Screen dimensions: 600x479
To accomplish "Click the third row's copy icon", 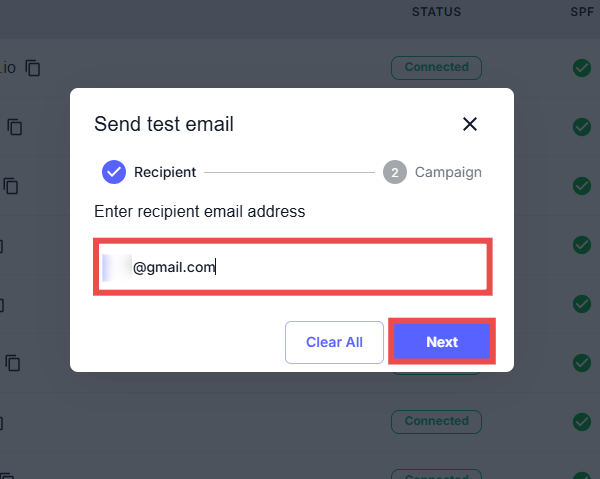I will 11,185.
